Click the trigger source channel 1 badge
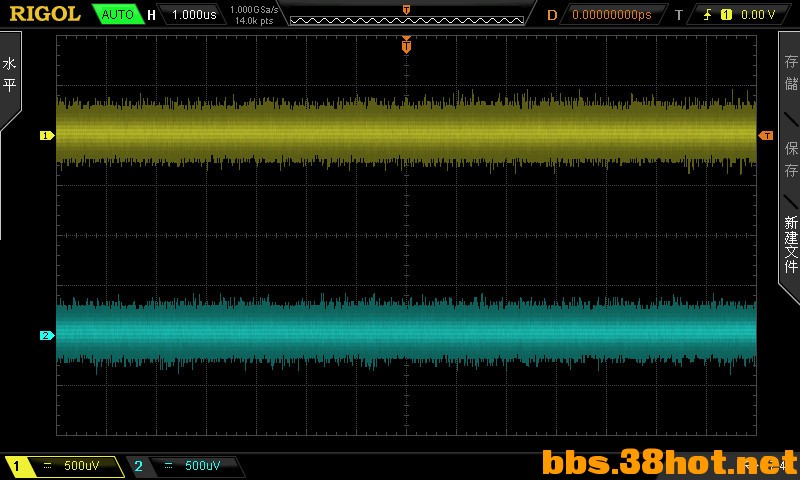The width and height of the screenshot is (800, 480). pos(726,15)
